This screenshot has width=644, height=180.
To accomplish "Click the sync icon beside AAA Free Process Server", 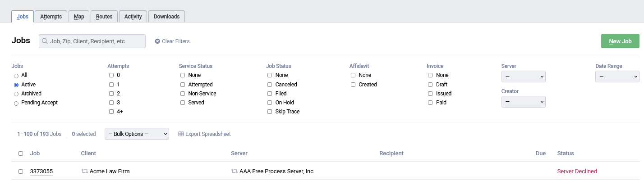I will [234, 171].
